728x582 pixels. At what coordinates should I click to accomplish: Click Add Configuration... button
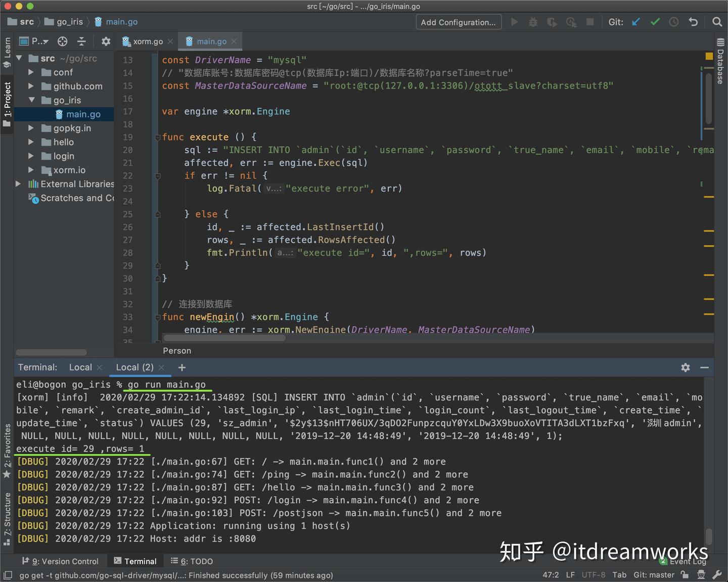(459, 22)
